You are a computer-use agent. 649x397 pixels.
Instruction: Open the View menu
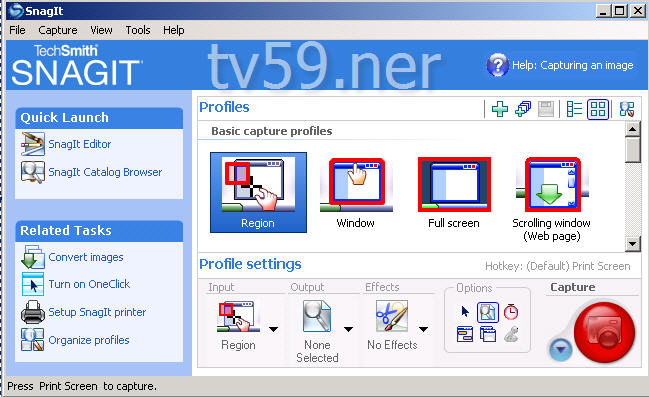tap(101, 30)
